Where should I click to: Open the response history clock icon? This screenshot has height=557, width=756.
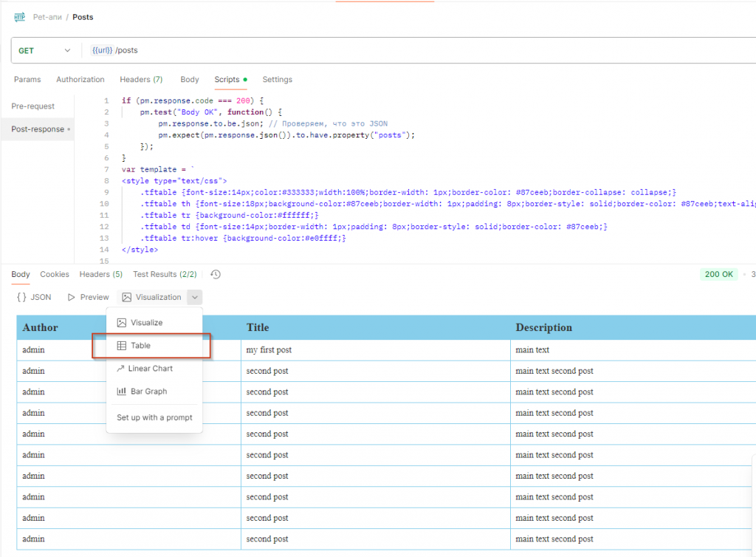[x=216, y=275]
